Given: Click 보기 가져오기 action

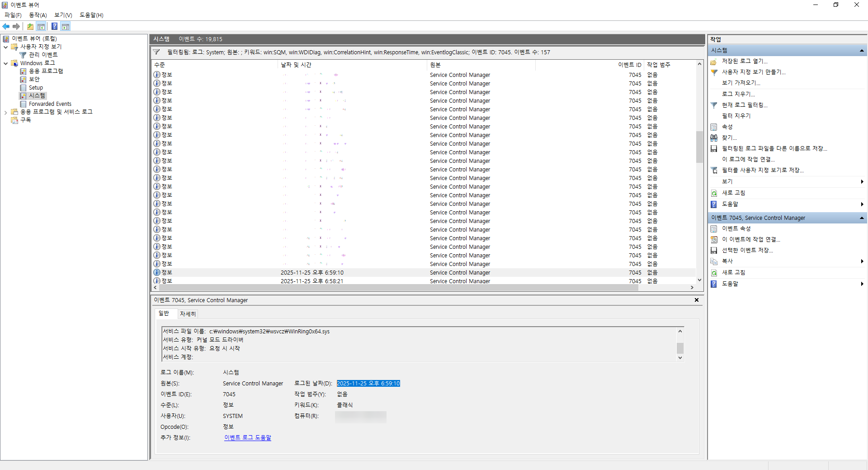Looking at the screenshot, I should coord(741,83).
